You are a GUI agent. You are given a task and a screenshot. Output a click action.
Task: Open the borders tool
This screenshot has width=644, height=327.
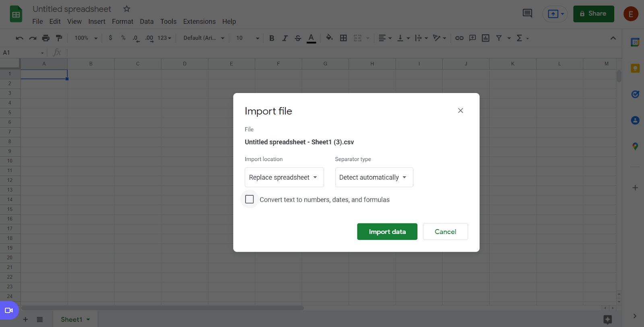[343, 38]
